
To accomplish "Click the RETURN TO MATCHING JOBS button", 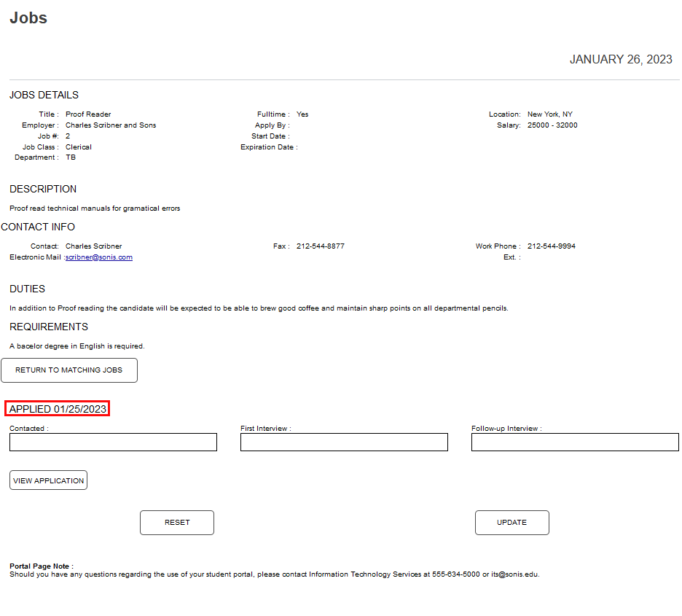I will (x=69, y=370).
